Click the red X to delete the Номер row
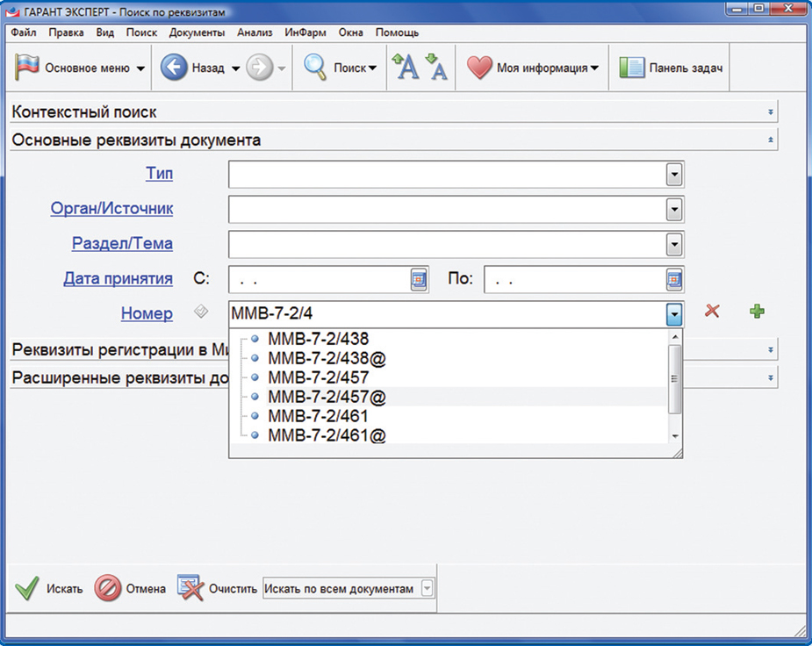Screen dimensions: 812x646 pyautogui.click(x=712, y=312)
